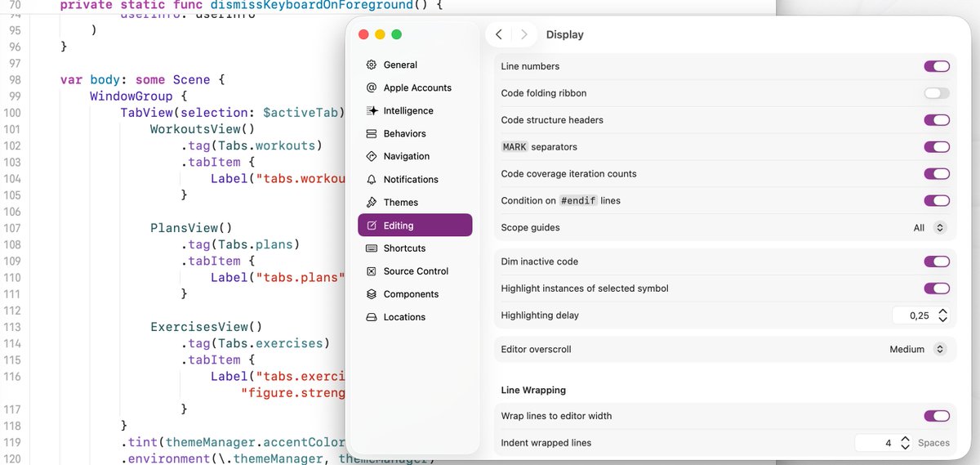
Task: Click .tint(themeManager.accentColor line in editor
Action: point(233,442)
